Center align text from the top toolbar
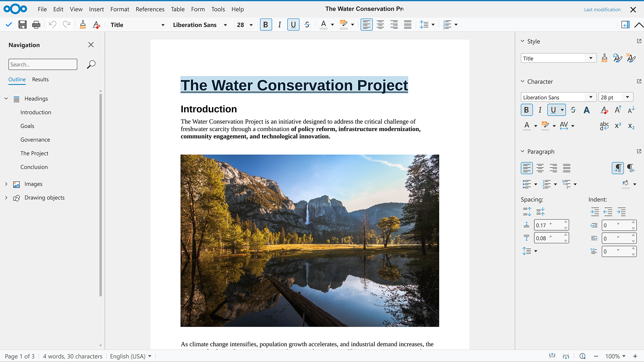 click(380, 24)
